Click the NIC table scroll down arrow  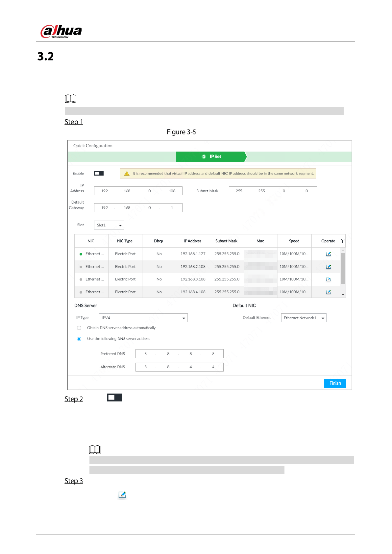click(x=343, y=295)
